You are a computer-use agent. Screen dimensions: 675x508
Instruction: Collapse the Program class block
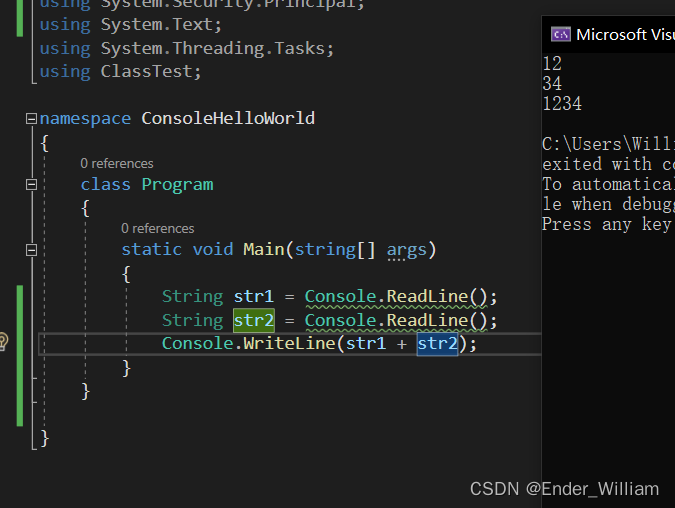[x=31, y=184]
